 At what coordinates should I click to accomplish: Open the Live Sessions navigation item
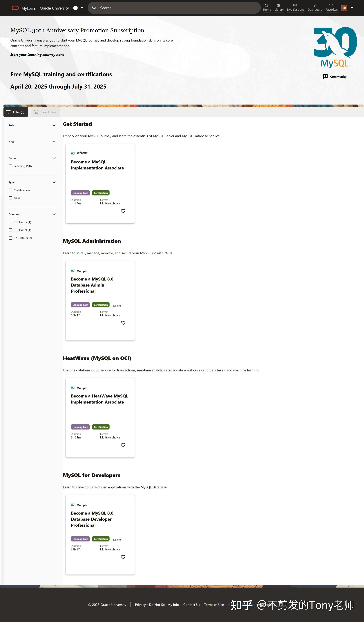coord(295,7)
